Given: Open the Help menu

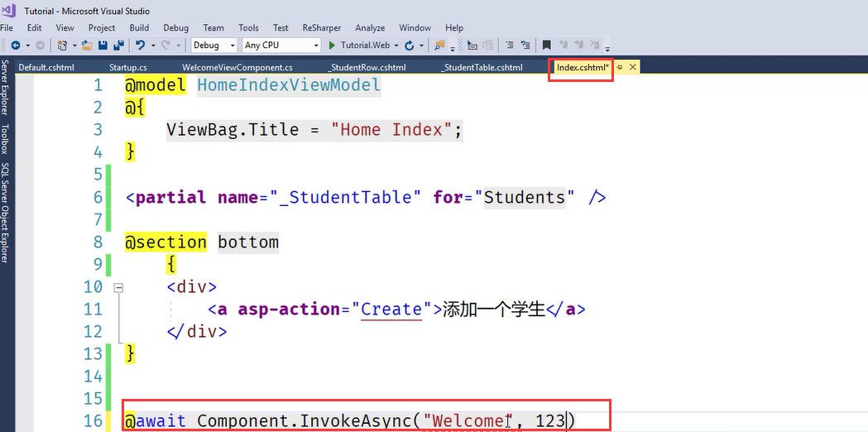Looking at the screenshot, I should pyautogui.click(x=454, y=27).
